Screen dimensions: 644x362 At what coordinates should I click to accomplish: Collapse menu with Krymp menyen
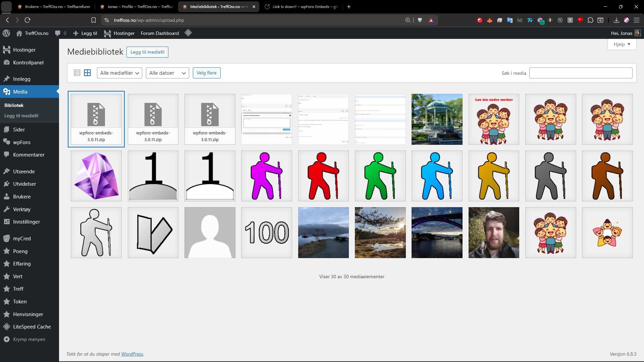(x=29, y=339)
